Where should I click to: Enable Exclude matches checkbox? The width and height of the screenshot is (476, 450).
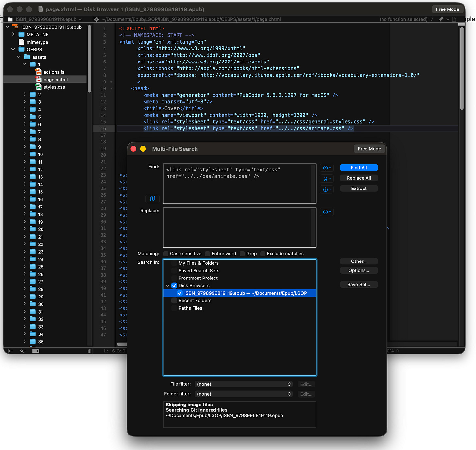click(x=263, y=254)
